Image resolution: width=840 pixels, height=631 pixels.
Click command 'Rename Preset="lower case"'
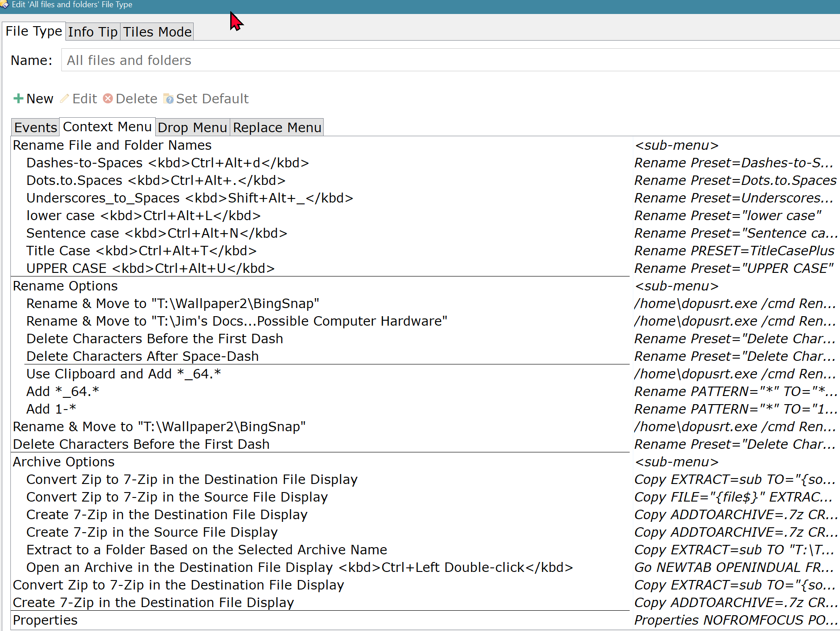point(728,216)
